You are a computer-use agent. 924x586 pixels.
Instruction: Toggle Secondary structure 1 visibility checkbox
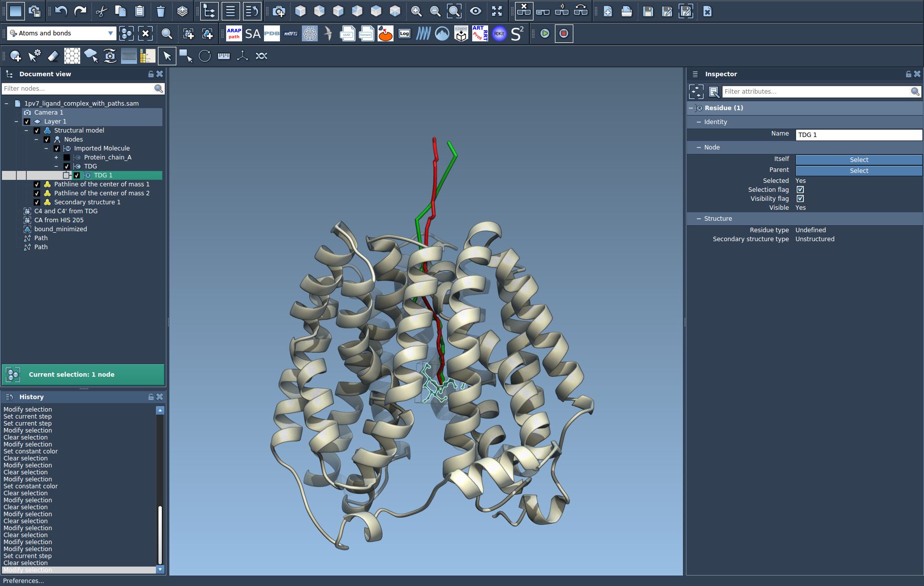(x=37, y=202)
